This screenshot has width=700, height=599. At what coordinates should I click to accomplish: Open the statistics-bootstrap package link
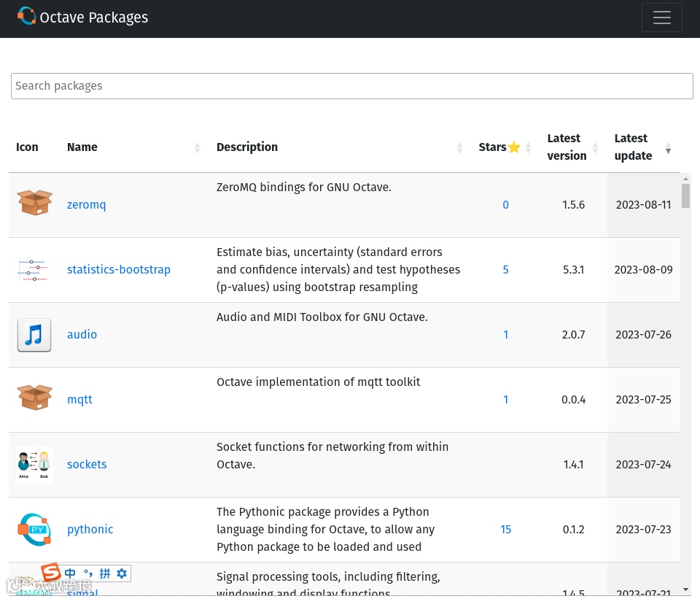pos(118,270)
